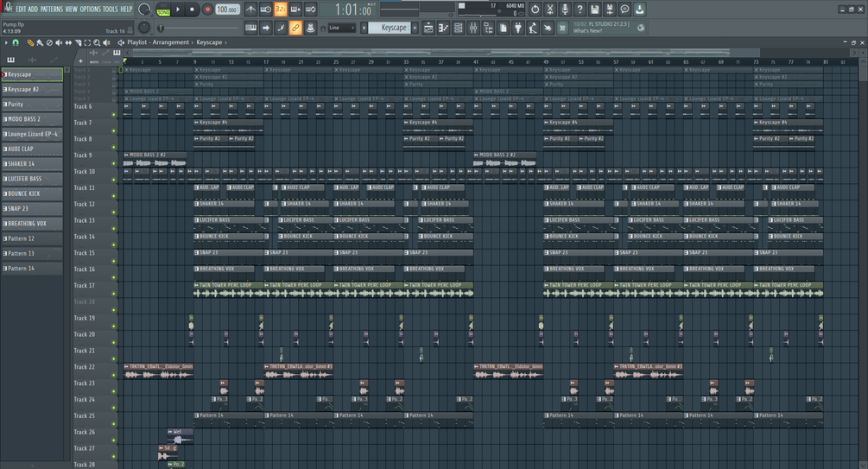Open the content library shopping cart
This screenshot has width=868, height=469.
pyautogui.click(x=562, y=28)
